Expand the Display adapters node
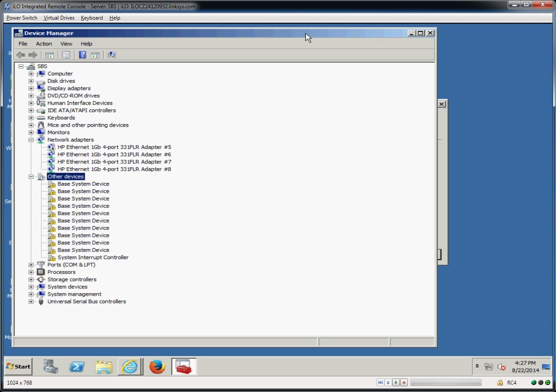The width and height of the screenshot is (556, 392). point(31,88)
